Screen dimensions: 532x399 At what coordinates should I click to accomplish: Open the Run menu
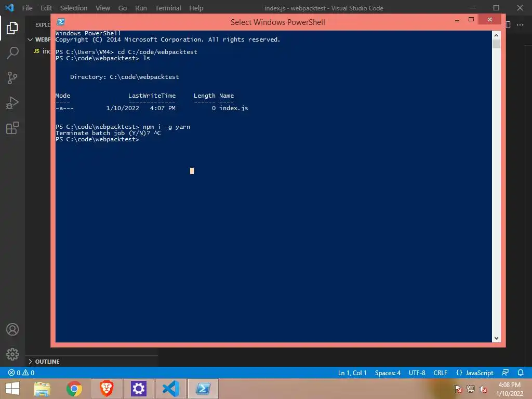tap(141, 8)
